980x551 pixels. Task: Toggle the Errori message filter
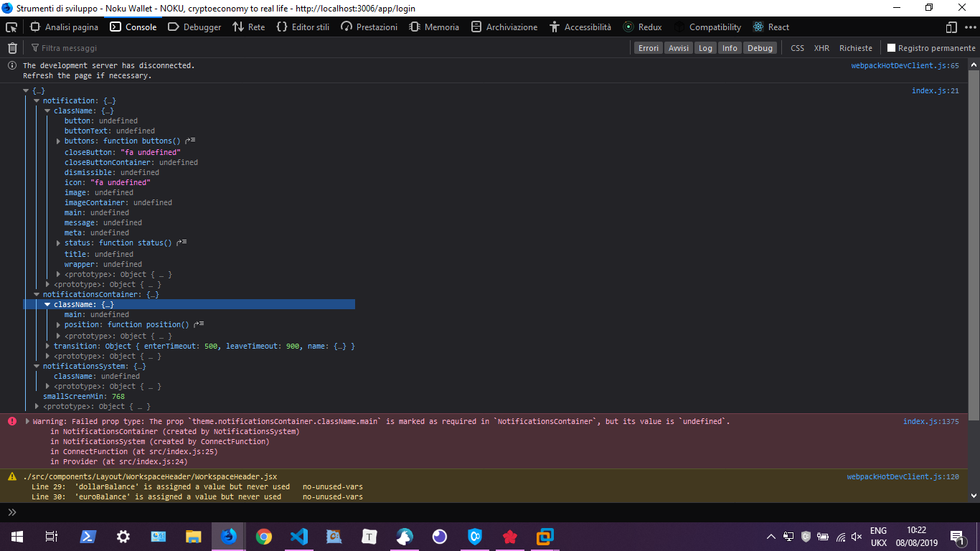point(648,47)
